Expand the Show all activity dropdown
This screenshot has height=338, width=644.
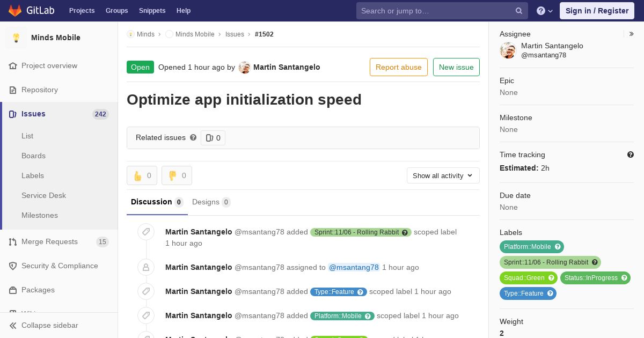tap(443, 175)
